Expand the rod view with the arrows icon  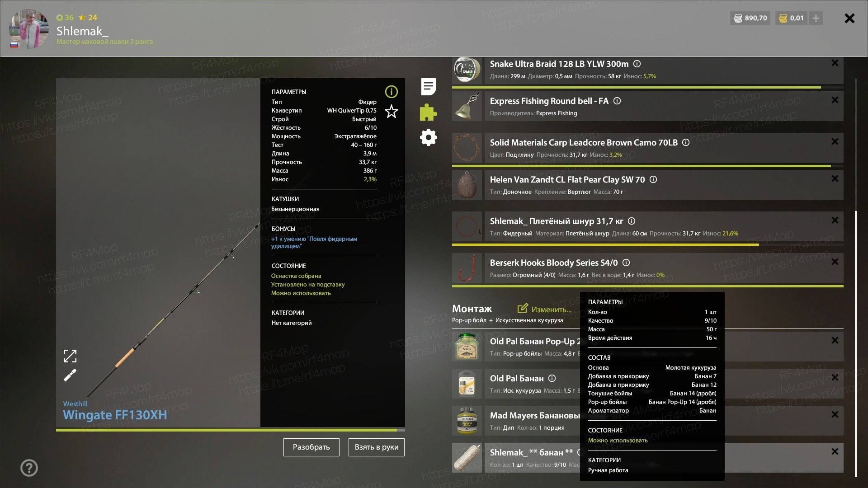pos(70,356)
